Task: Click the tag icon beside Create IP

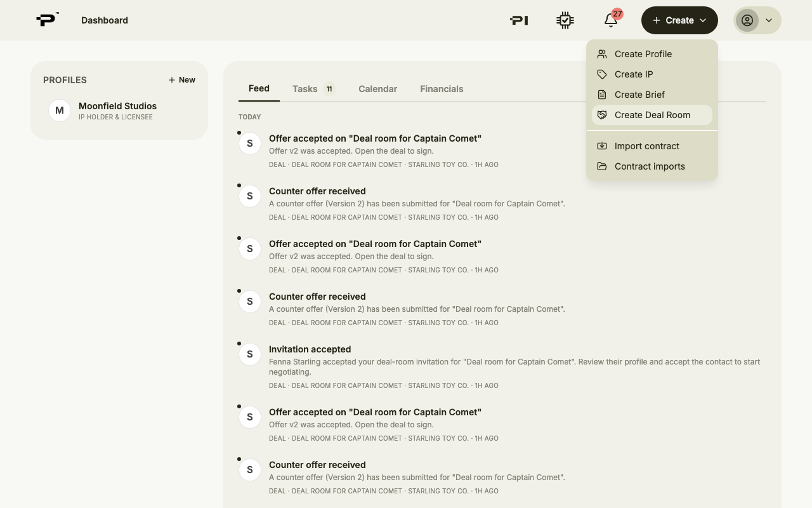Action: (602, 74)
